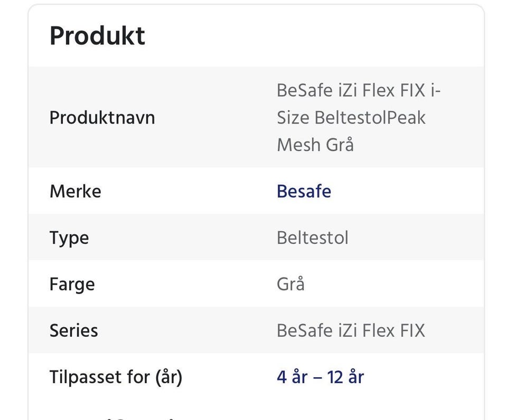Click the product name line ending in i-

pos(358,91)
